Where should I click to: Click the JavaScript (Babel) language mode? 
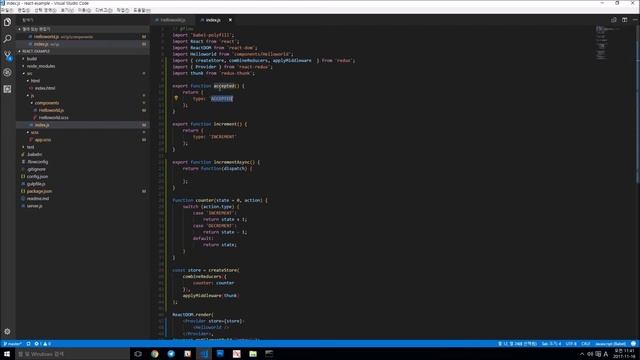pyautogui.click(x=610, y=344)
